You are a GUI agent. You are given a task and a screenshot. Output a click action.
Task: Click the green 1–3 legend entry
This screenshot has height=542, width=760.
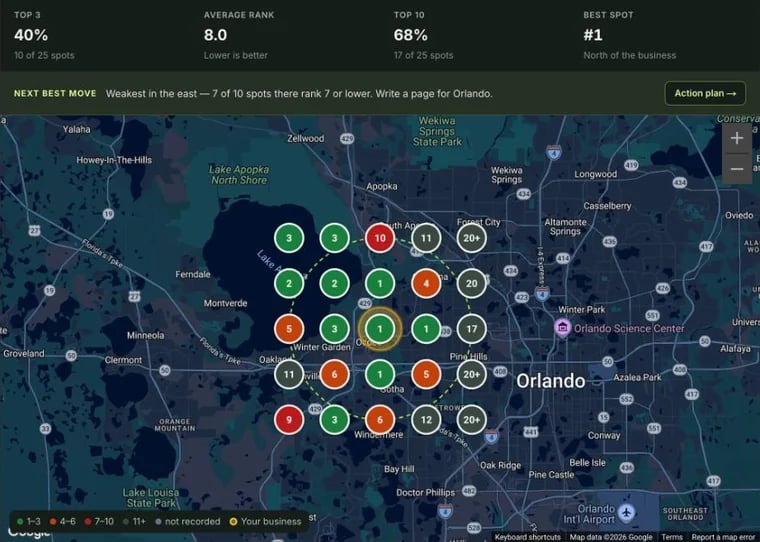click(29, 522)
